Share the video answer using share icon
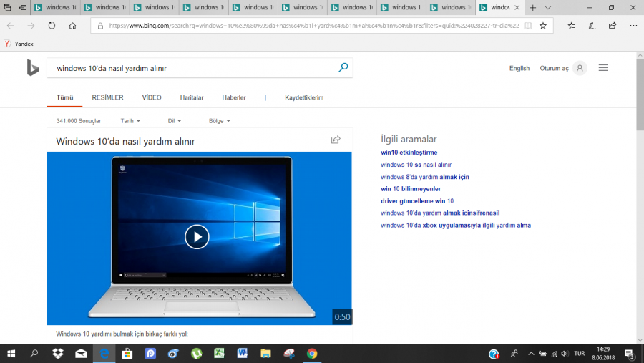The image size is (644, 363). click(x=336, y=140)
